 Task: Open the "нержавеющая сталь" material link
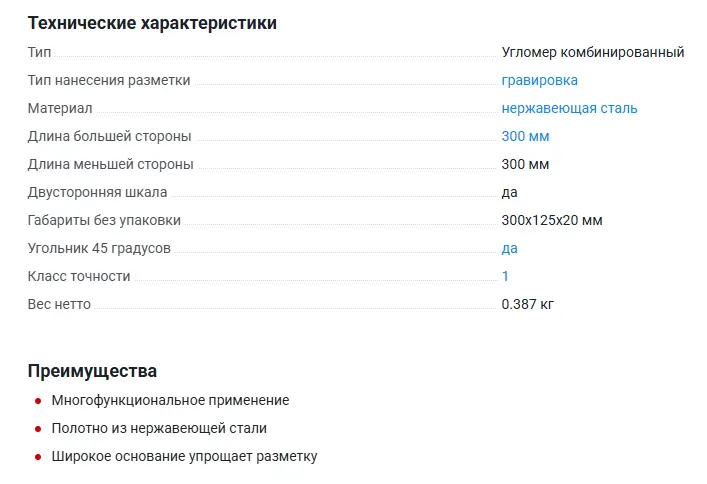point(569,108)
